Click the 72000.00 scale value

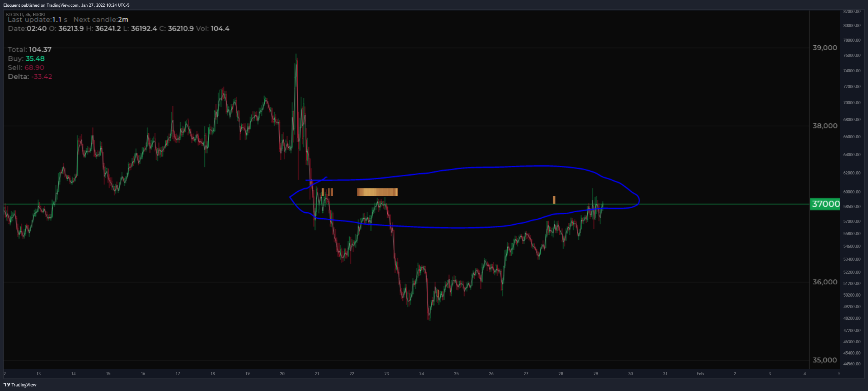point(852,87)
